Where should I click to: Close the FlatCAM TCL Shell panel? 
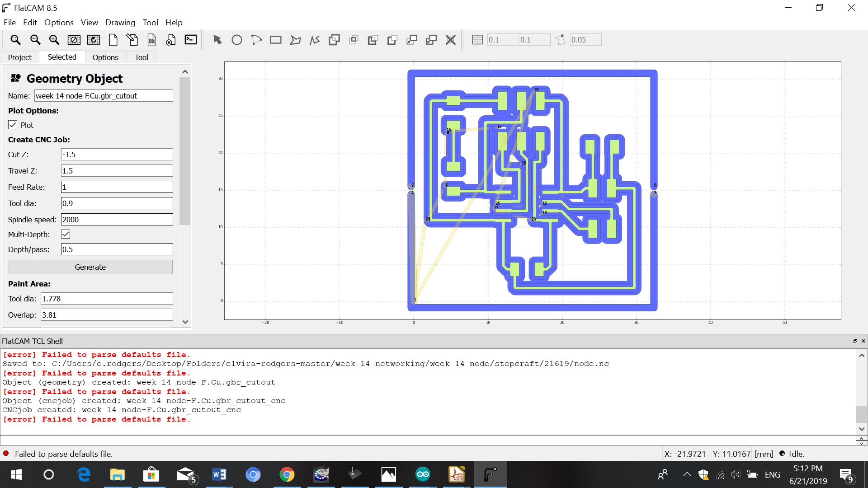point(863,341)
